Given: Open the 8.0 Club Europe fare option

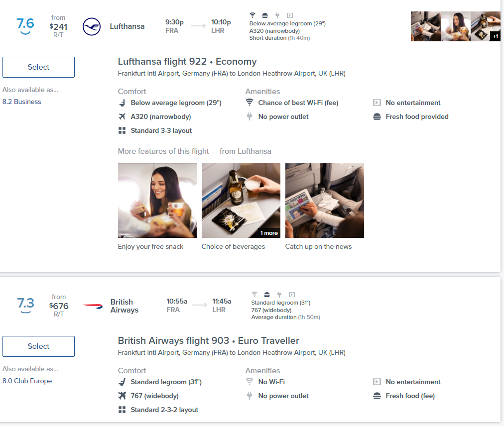Looking at the screenshot, I should click(27, 381).
